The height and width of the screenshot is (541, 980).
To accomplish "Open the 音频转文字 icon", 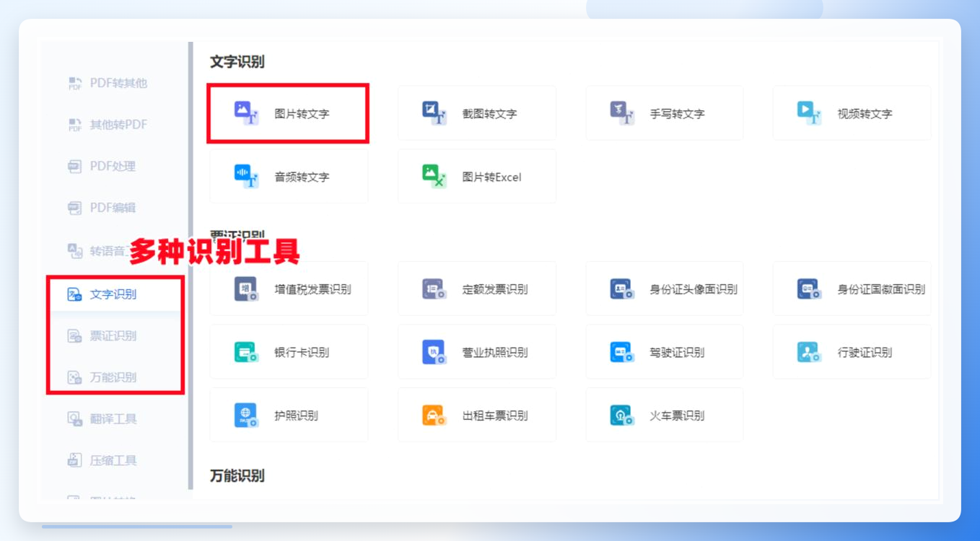I will 247,177.
